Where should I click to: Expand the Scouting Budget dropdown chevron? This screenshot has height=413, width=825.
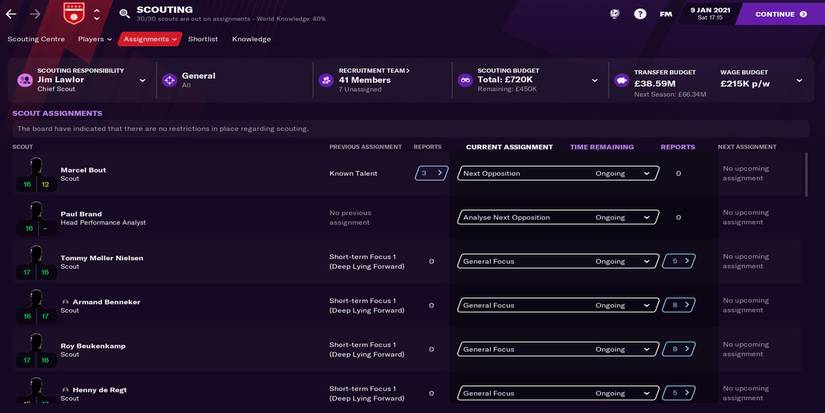click(x=595, y=80)
